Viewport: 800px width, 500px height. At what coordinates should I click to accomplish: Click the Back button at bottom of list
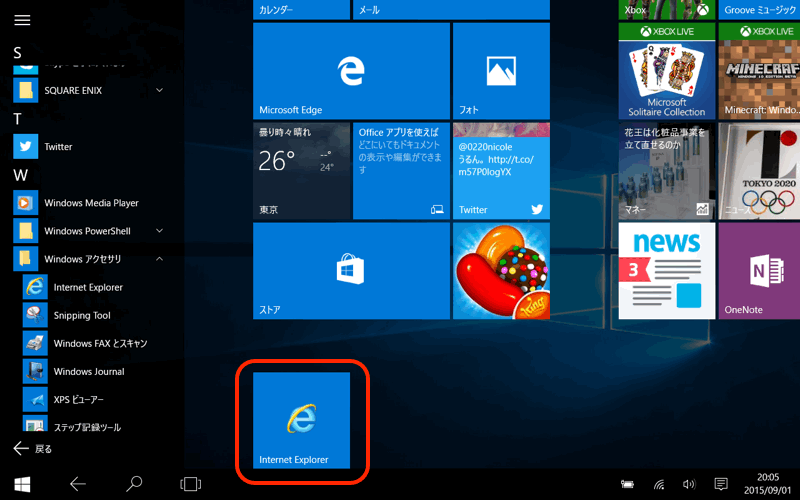pyautogui.click(x=32, y=449)
